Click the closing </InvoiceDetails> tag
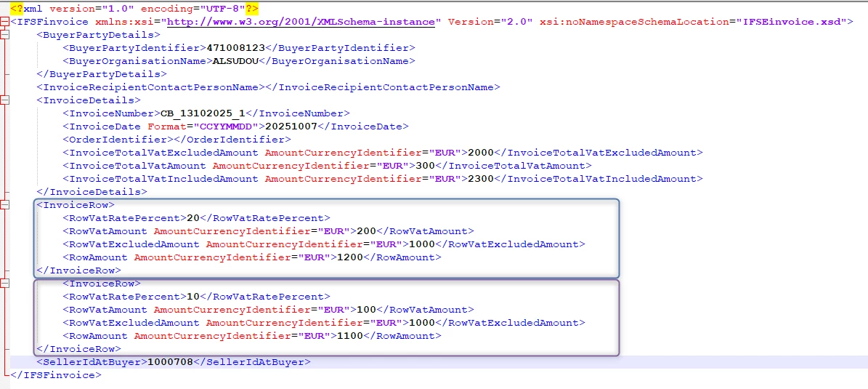This screenshot has width=868, height=389. tap(92, 192)
